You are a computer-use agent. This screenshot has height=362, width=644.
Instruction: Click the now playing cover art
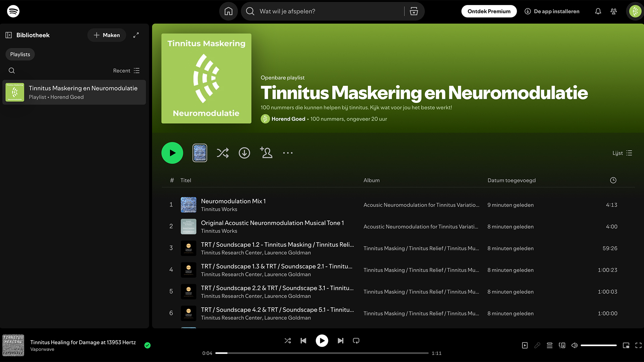pyautogui.click(x=13, y=345)
